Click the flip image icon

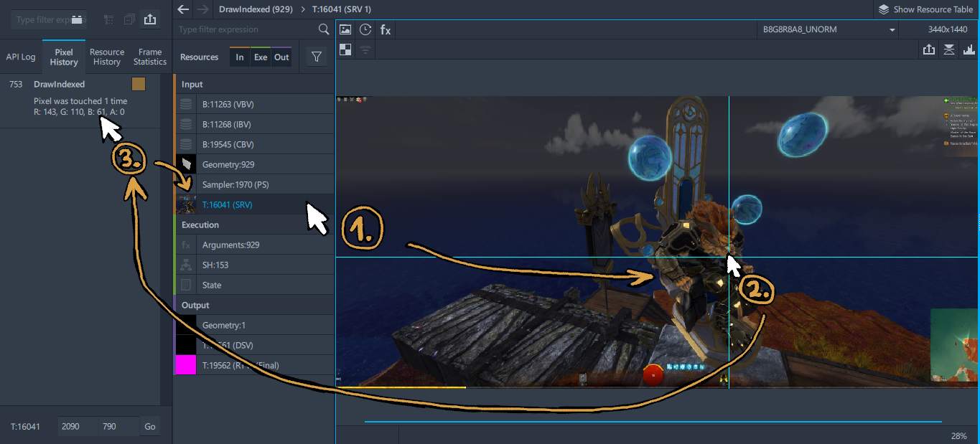tap(949, 49)
